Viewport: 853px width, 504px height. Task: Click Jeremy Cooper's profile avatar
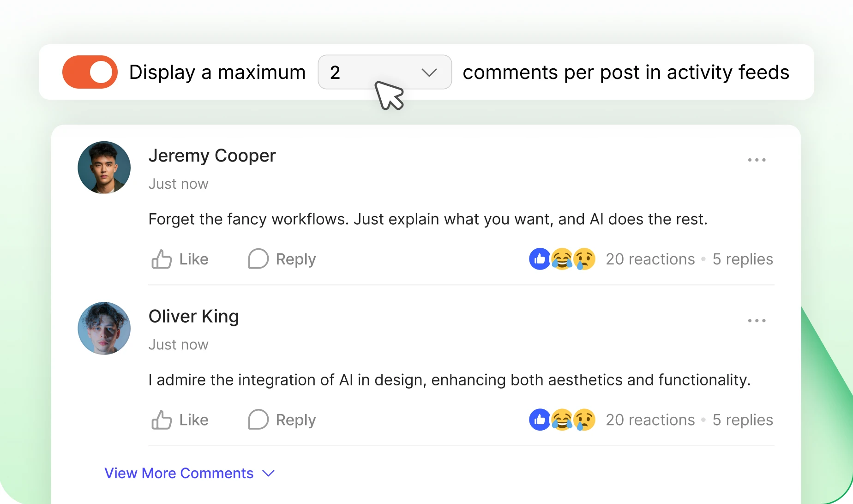point(104,168)
